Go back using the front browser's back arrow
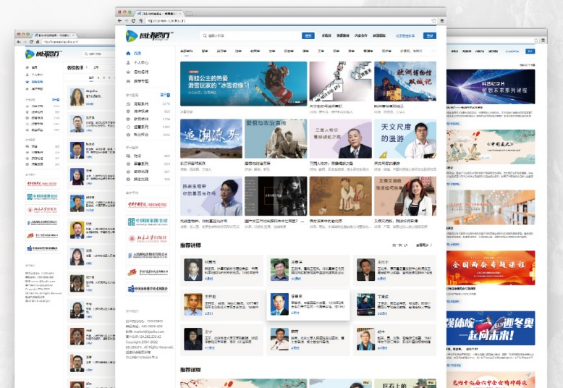The height and width of the screenshot is (388, 563). tap(120, 21)
